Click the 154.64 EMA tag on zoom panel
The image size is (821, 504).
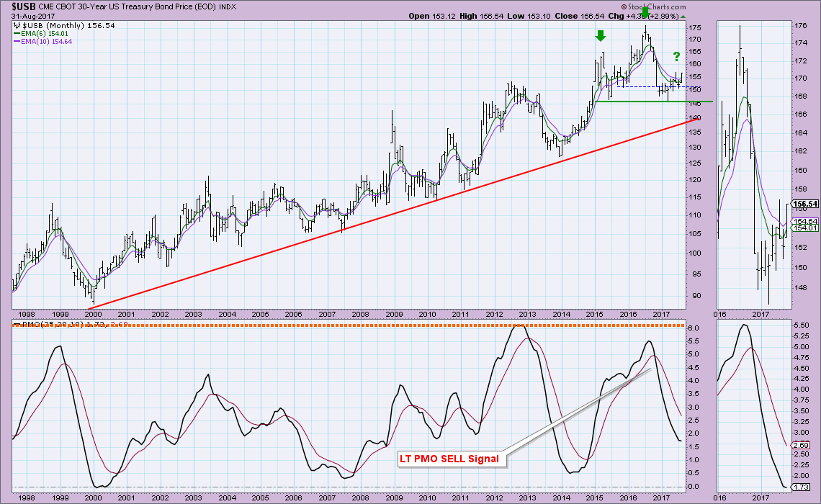(x=805, y=221)
